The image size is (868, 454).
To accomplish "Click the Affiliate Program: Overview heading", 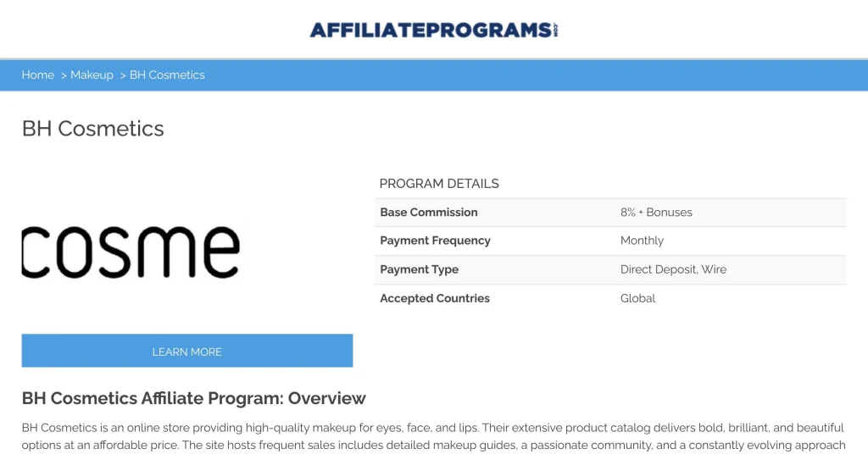I will pos(194,398).
